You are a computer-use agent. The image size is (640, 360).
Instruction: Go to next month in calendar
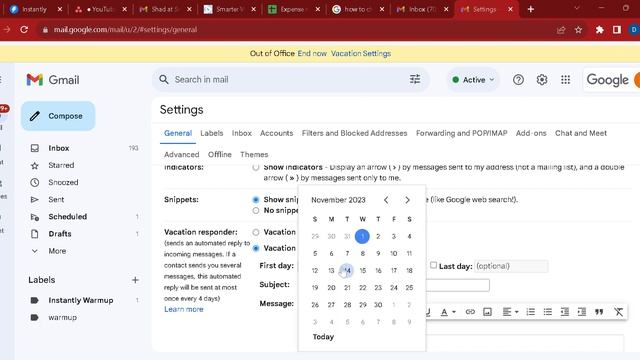pyautogui.click(x=407, y=200)
